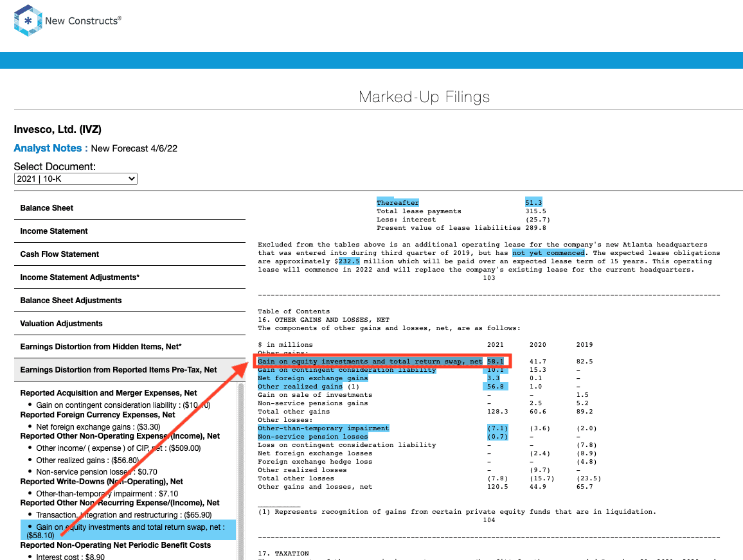This screenshot has width=743, height=560.
Task: Click highlighted value 58.1 in 2021 column
Action: [x=496, y=361]
